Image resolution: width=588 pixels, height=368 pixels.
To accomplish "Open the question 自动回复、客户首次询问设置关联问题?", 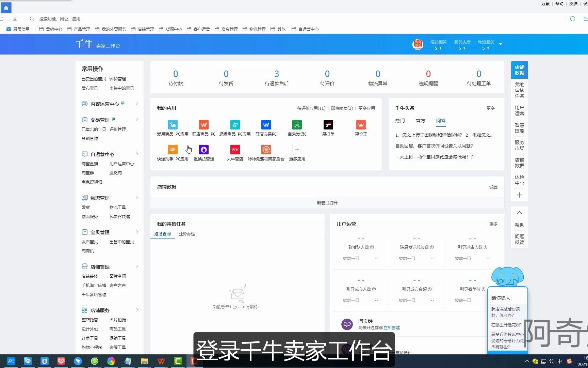I will (434, 146).
